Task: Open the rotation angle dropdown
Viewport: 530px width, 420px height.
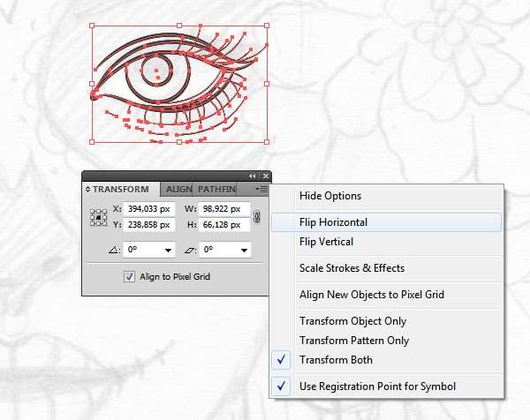Action: [x=168, y=251]
